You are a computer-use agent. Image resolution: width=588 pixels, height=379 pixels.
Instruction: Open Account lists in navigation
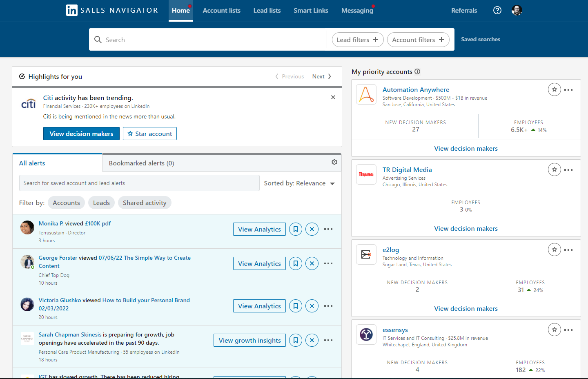pos(222,11)
